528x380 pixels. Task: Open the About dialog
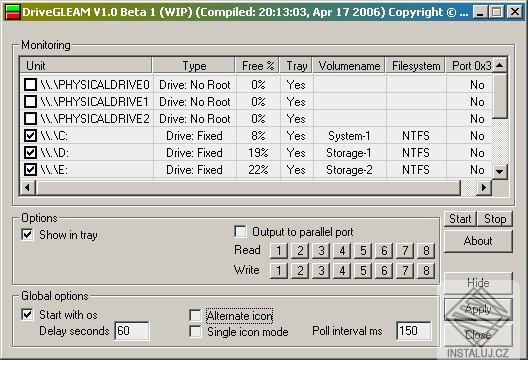478,241
